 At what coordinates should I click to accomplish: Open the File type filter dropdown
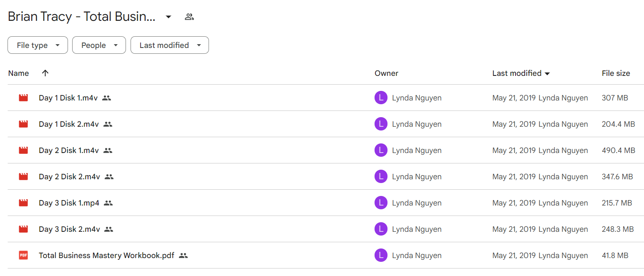pos(38,45)
